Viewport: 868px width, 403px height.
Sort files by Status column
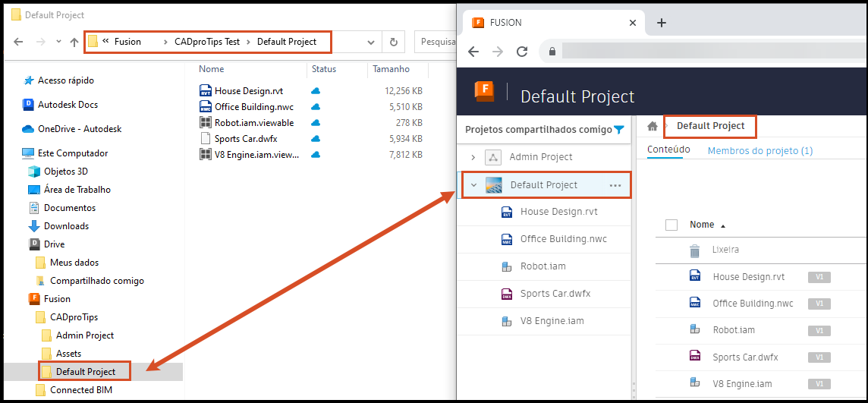[x=324, y=69]
